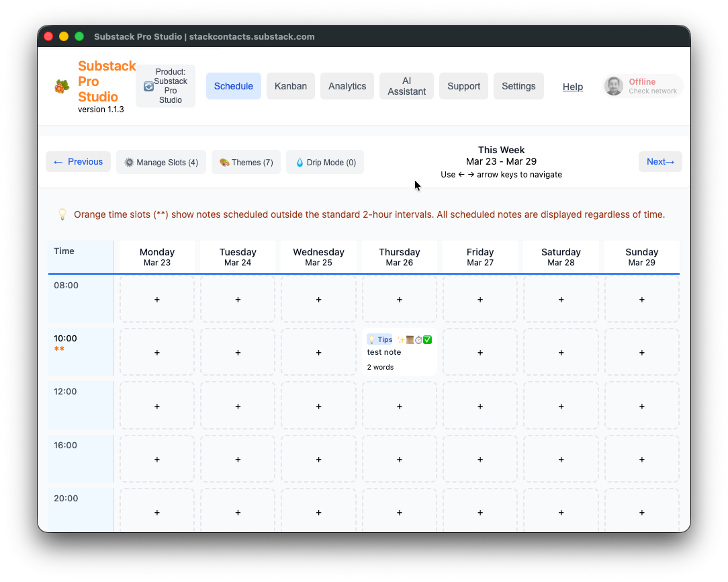Open the Analytics tab
Screen dimensions: 728x582
pos(347,86)
